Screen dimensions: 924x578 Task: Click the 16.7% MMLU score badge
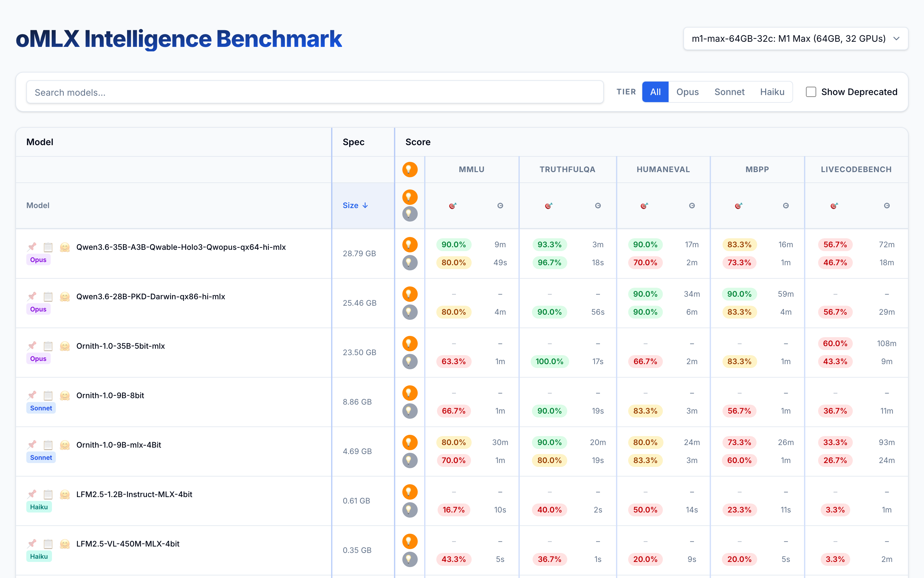pos(454,510)
